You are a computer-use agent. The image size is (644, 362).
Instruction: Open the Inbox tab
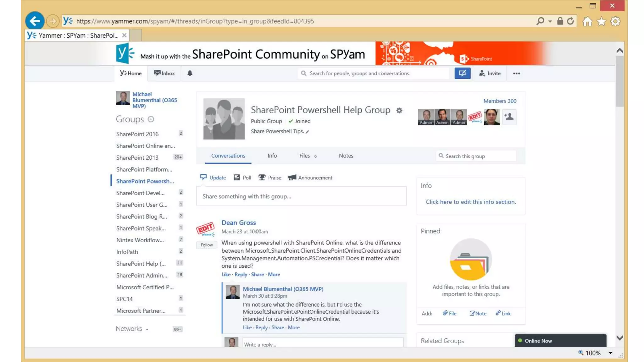164,73
